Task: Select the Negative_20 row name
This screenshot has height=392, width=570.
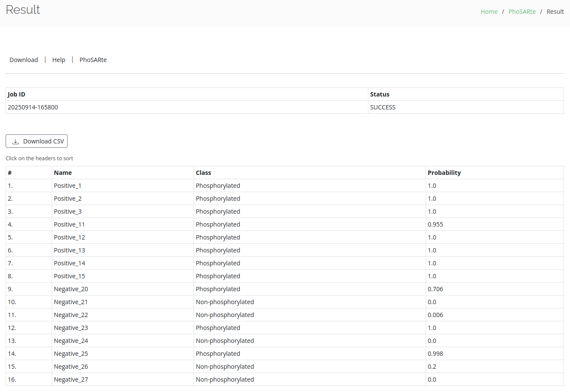Action: (71, 289)
